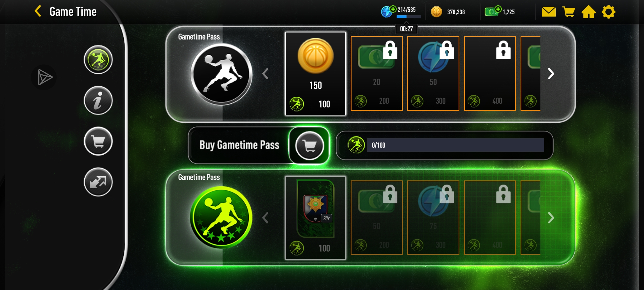Select the 20x badge premium reward tile
644x290 pixels.
[x=316, y=218]
